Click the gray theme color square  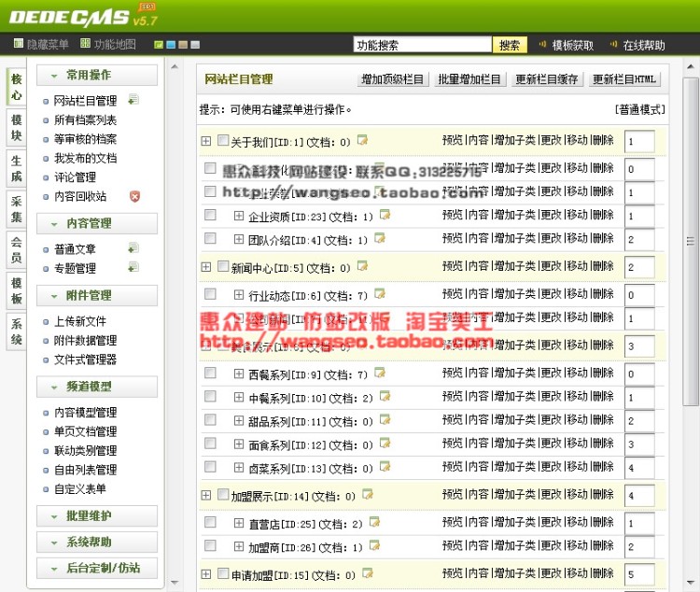pyautogui.click(x=195, y=45)
